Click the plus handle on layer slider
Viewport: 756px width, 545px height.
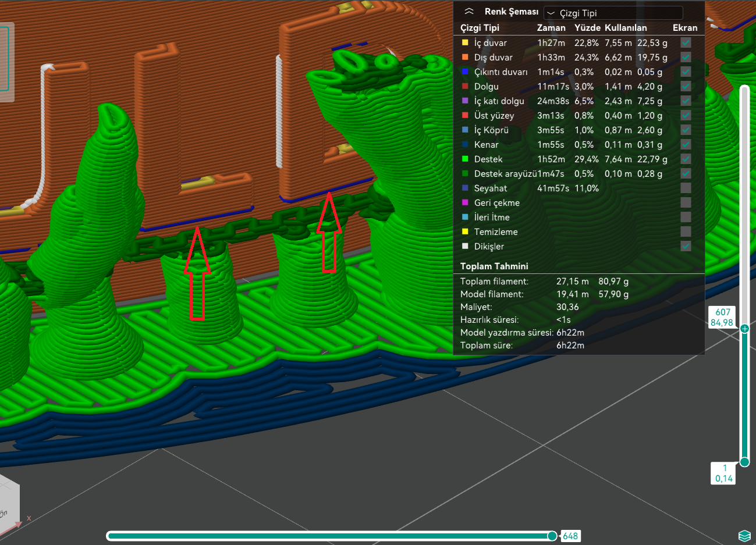tap(744, 329)
